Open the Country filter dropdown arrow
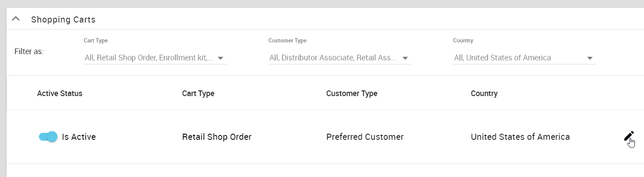The image size is (644, 177). point(590,58)
